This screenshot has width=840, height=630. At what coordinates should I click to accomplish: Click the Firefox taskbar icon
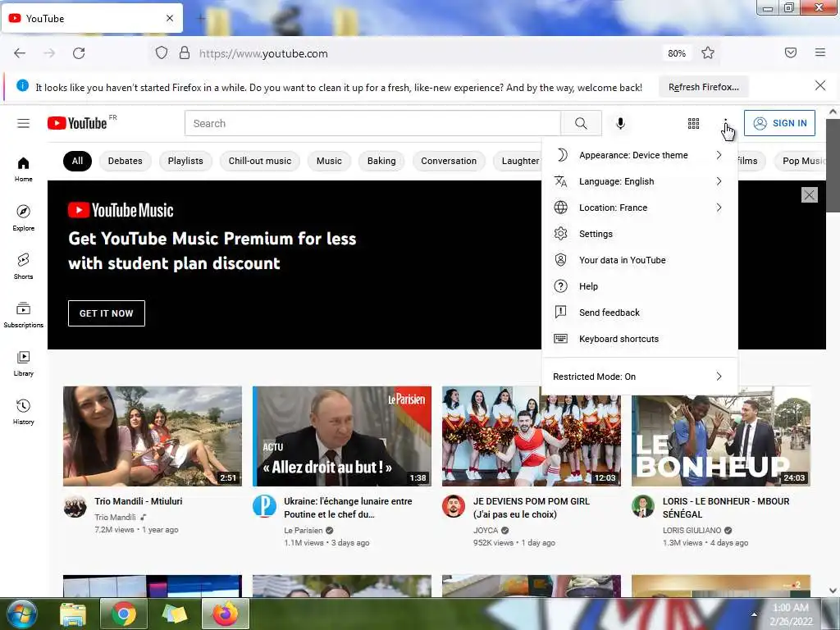click(x=226, y=614)
